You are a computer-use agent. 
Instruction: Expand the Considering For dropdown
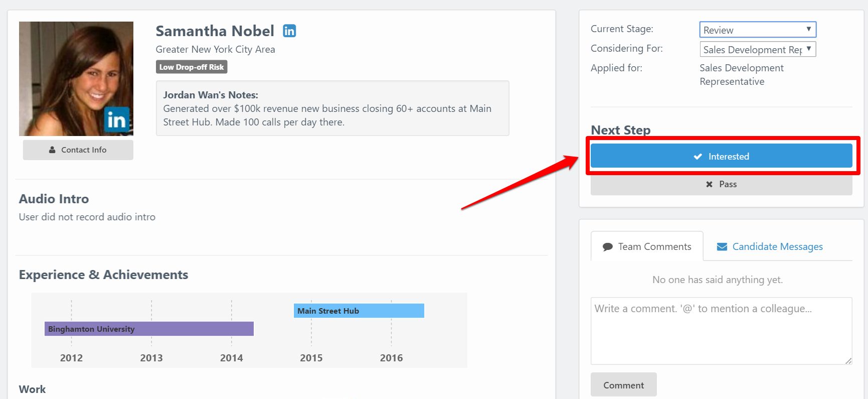coord(758,49)
